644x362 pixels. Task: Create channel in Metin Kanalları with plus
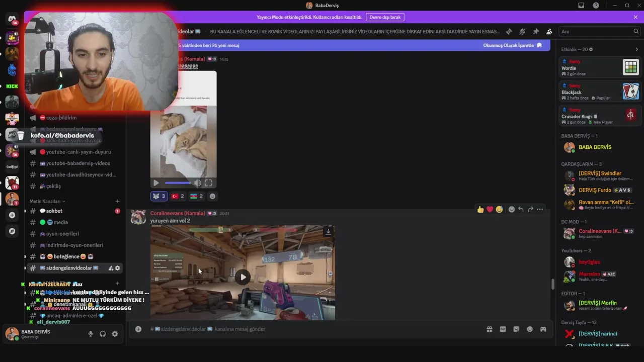click(117, 202)
